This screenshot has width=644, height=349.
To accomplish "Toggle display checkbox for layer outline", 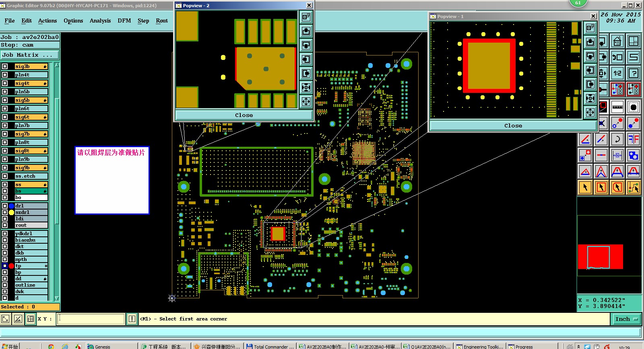I will (5, 285).
